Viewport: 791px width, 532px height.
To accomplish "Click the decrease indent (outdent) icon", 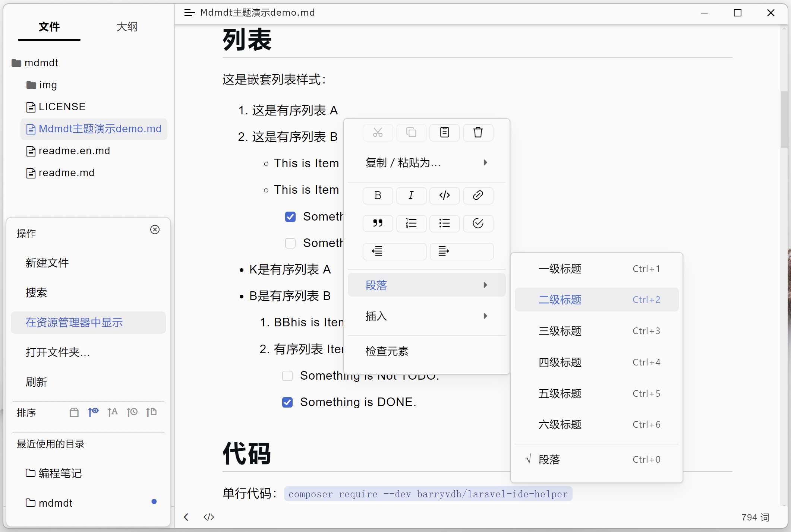I will [394, 251].
